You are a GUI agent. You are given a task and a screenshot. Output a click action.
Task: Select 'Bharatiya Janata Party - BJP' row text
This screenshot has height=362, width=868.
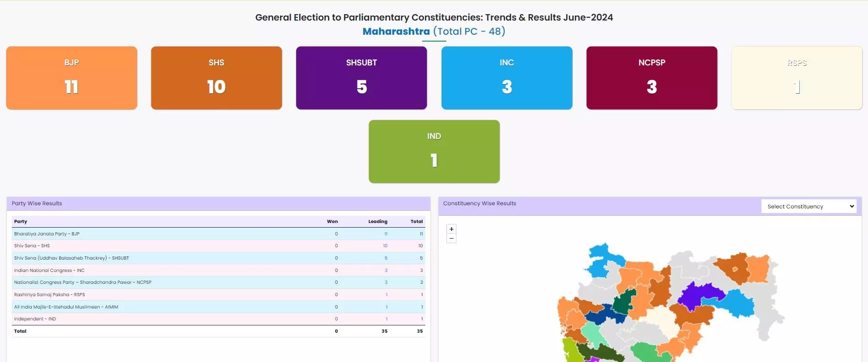point(47,234)
